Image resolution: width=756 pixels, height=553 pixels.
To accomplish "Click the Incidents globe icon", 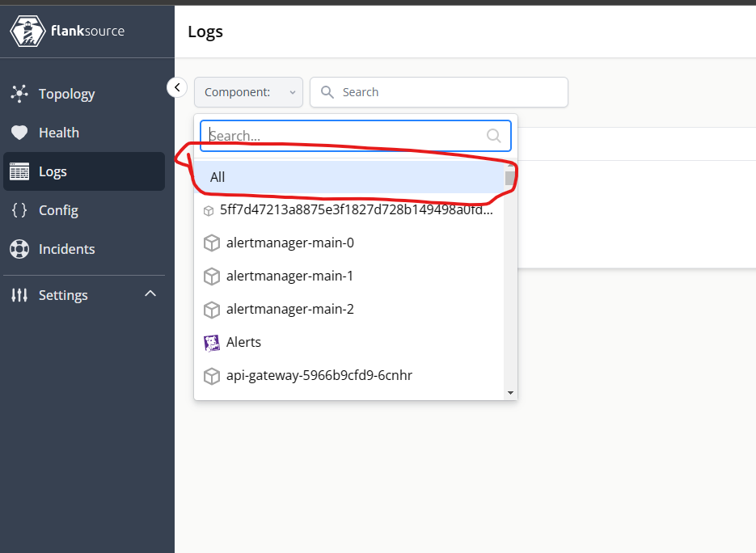I will pyautogui.click(x=19, y=249).
